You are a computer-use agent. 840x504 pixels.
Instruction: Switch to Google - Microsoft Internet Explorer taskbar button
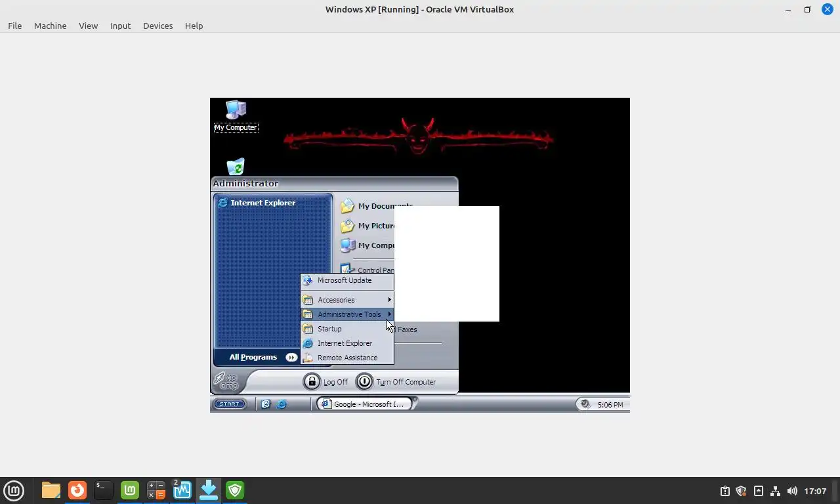click(x=364, y=404)
